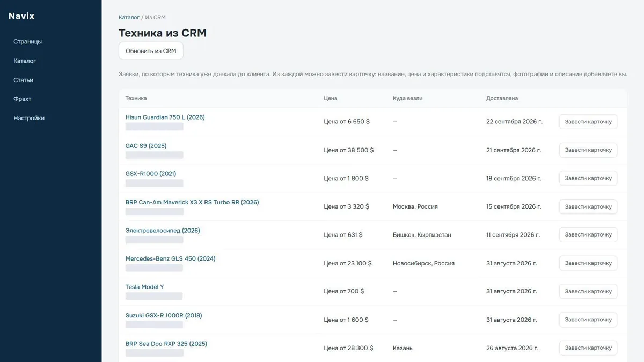Click Завести карточку for Электровелосипед
Viewport: 644px width, 362px height.
(588, 235)
